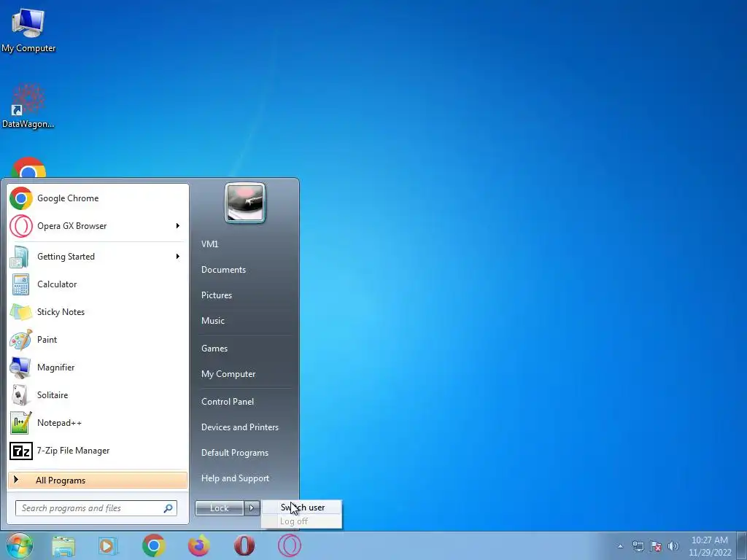Open 7-Zip File Manager from Start menu
Image resolution: width=747 pixels, height=560 pixels.
tap(97, 451)
